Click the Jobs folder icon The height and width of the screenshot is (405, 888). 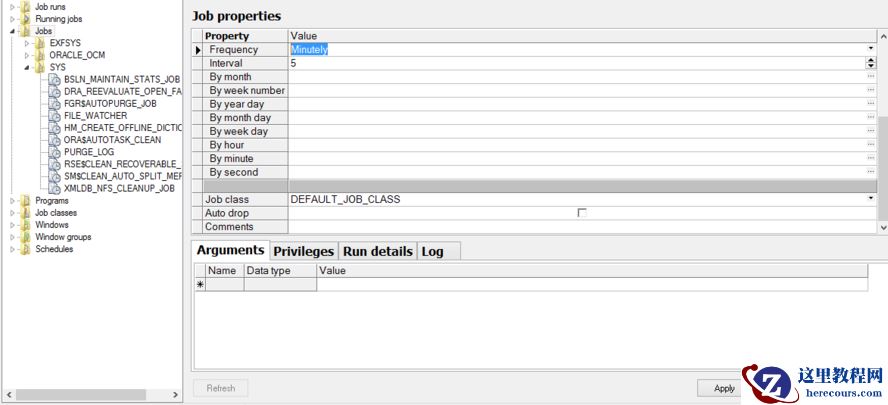(x=25, y=31)
